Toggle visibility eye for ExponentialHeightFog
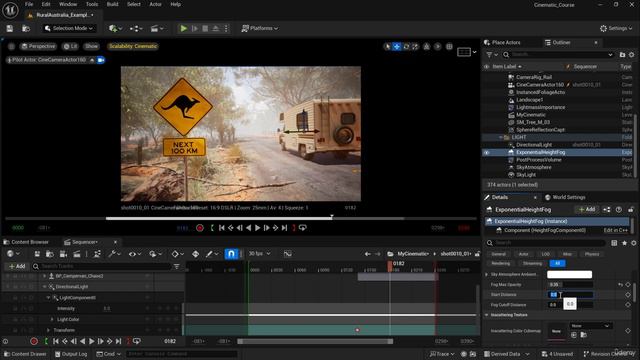Screen dimensions: 640x360 [x=487, y=153]
